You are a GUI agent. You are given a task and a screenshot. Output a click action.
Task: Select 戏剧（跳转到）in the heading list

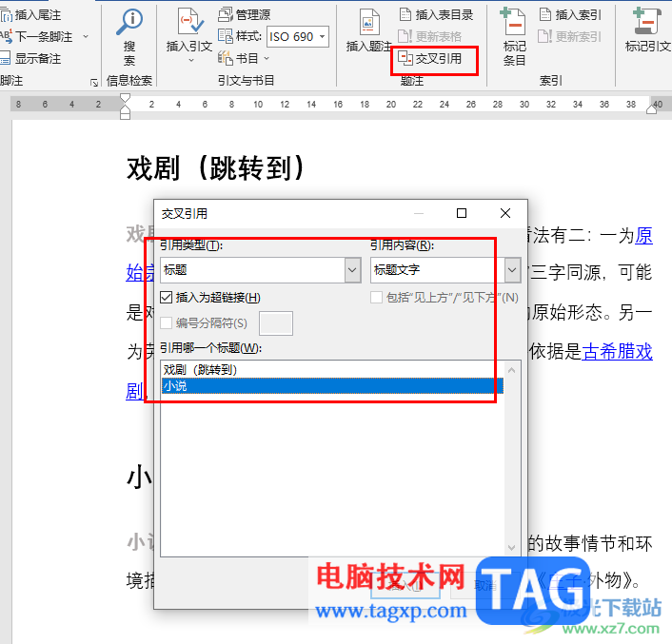[x=332, y=369]
